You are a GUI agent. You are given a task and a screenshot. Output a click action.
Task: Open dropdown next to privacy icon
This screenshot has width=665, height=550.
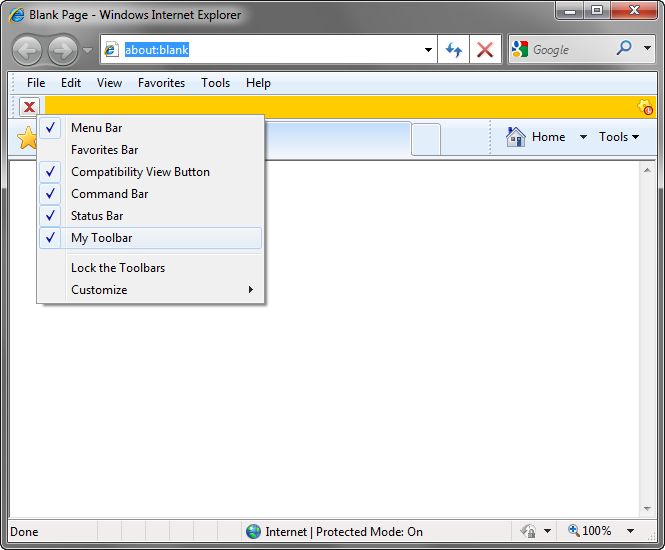[547, 531]
